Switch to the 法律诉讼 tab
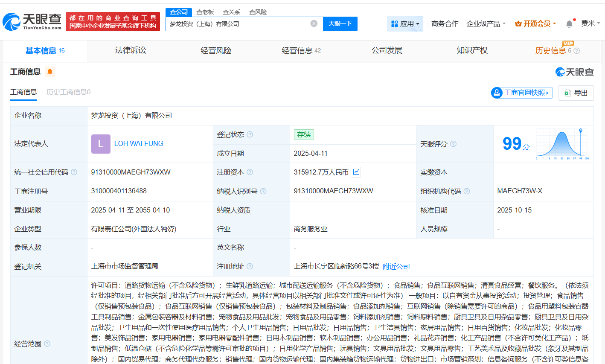This screenshot has height=364, width=605. point(131,50)
